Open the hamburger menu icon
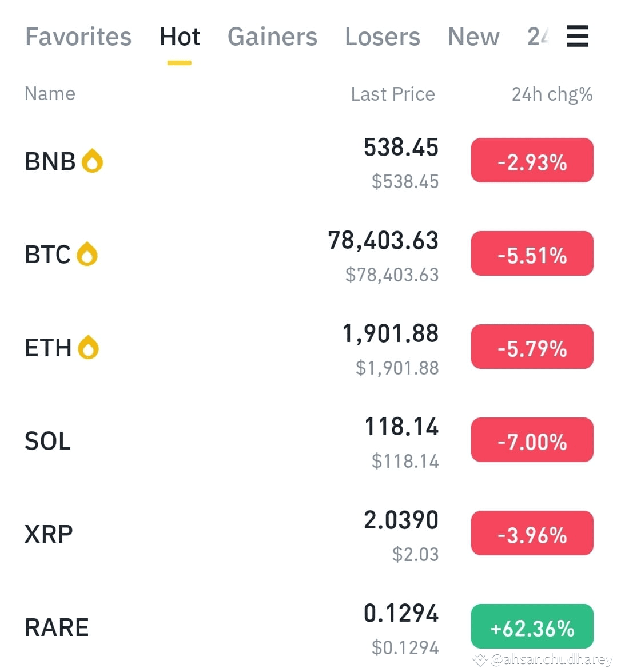Viewport: 617px width, 672px height. tap(577, 36)
